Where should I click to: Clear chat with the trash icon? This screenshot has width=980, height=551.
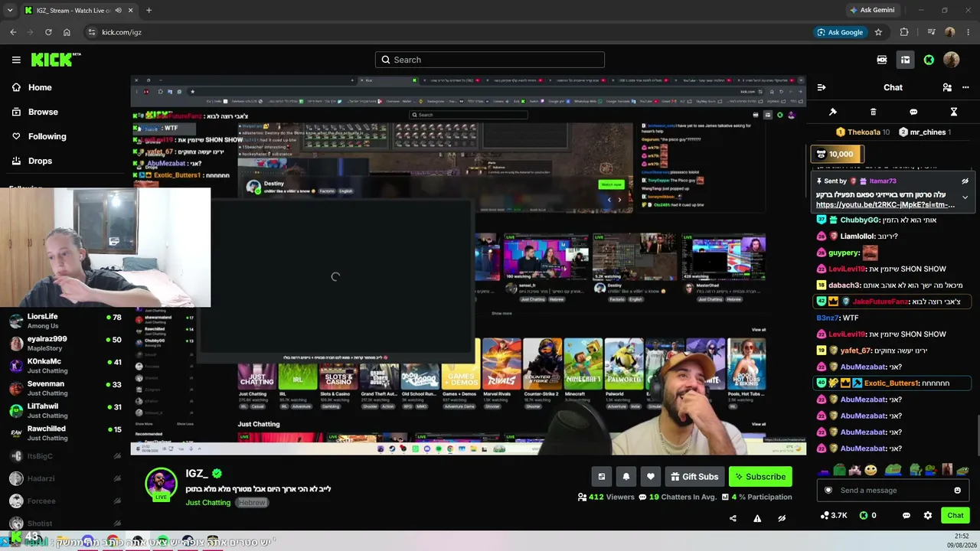874,112
